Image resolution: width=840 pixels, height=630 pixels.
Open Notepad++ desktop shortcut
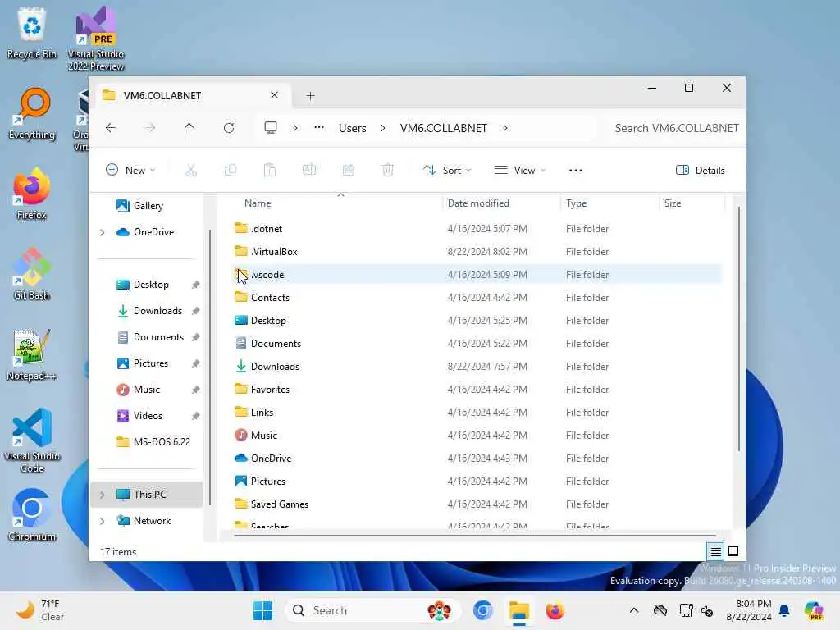click(32, 354)
